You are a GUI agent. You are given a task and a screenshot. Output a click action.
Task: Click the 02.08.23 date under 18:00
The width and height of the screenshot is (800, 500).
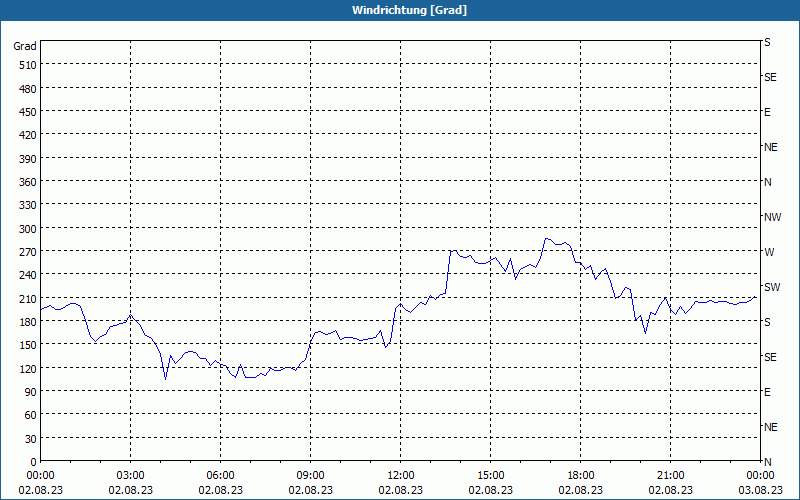tap(581, 490)
